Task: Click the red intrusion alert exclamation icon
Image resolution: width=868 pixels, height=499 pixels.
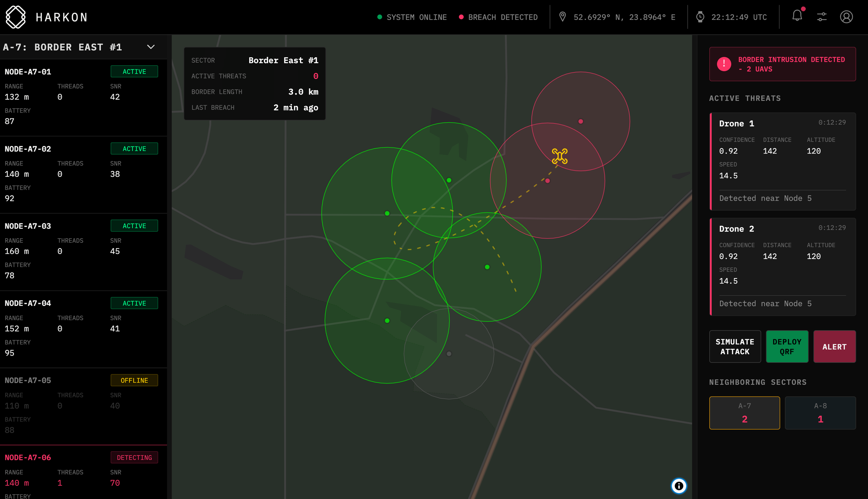Action: (724, 64)
